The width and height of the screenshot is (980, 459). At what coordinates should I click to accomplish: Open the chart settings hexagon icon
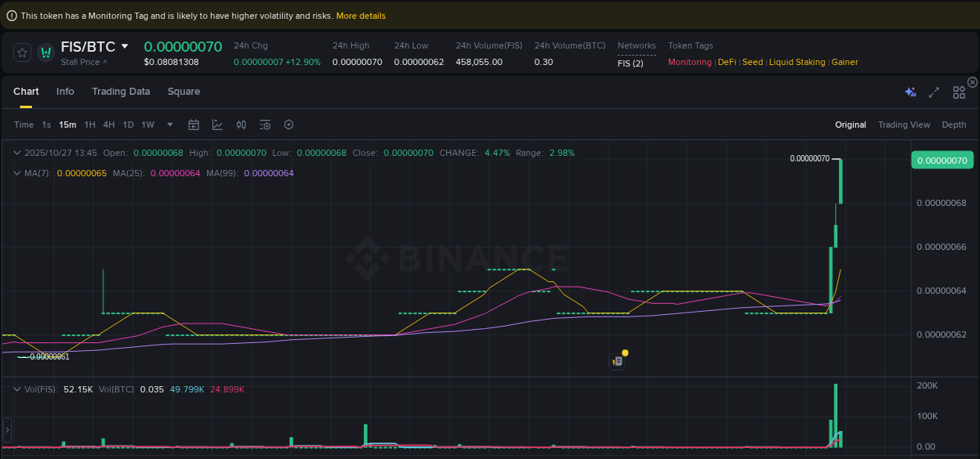288,125
